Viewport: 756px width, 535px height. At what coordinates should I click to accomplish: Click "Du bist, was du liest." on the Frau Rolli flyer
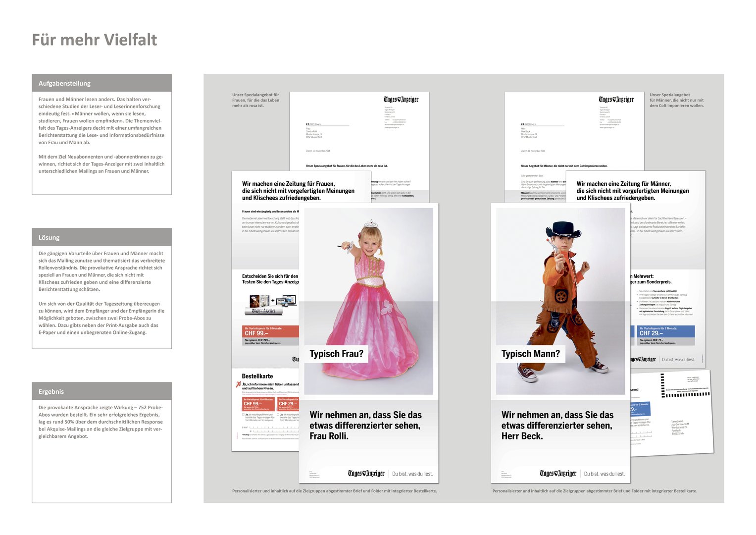tap(412, 474)
